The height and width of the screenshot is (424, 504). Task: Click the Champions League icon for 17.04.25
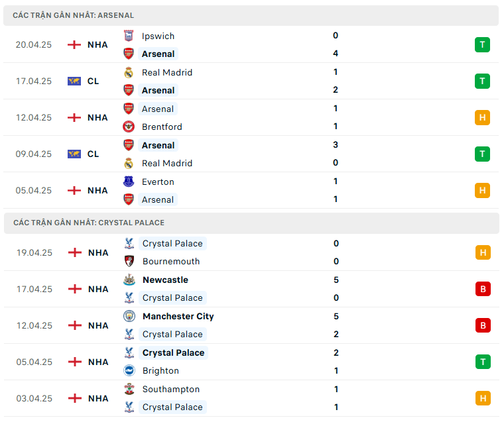pyautogui.click(x=74, y=81)
